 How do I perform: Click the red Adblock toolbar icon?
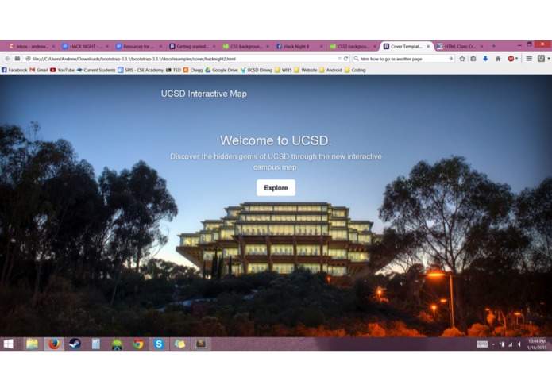(x=511, y=59)
